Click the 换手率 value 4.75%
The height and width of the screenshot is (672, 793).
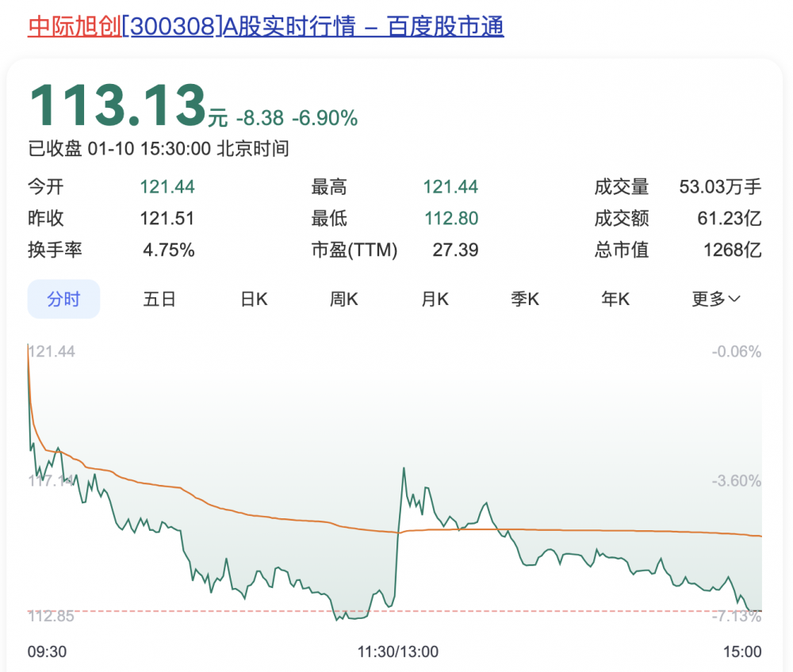tap(169, 250)
